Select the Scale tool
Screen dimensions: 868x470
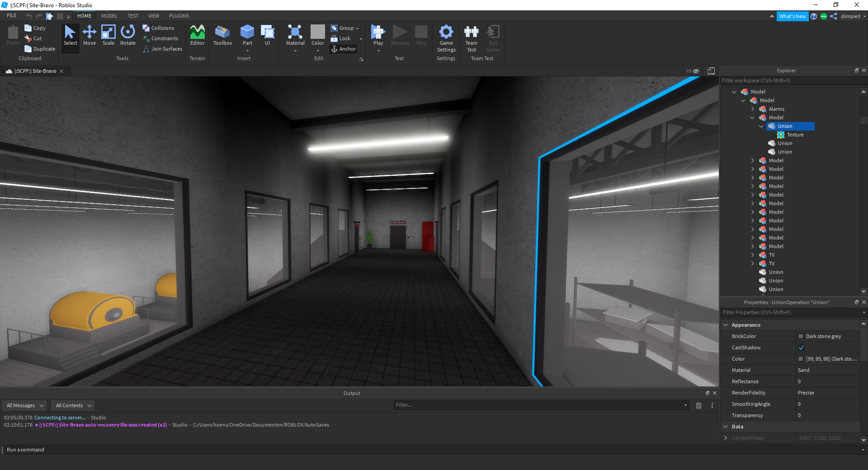click(108, 36)
